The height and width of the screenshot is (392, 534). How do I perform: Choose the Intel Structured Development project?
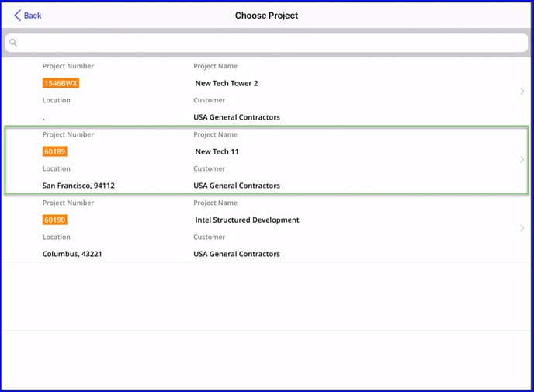coord(248,220)
